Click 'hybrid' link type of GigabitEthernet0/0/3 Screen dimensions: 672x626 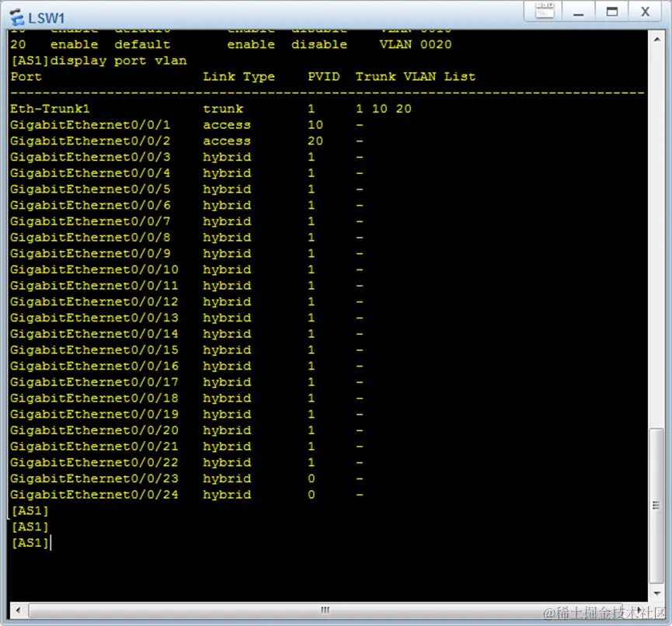click(227, 157)
